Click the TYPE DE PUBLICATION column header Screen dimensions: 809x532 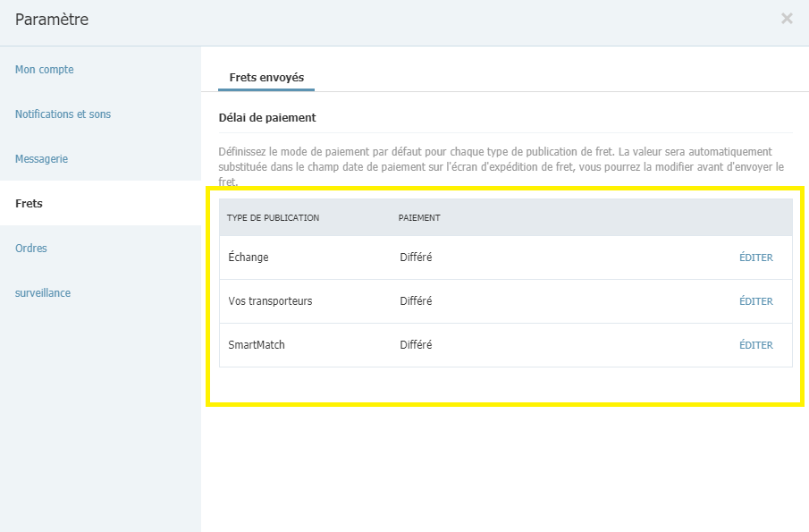coord(273,218)
